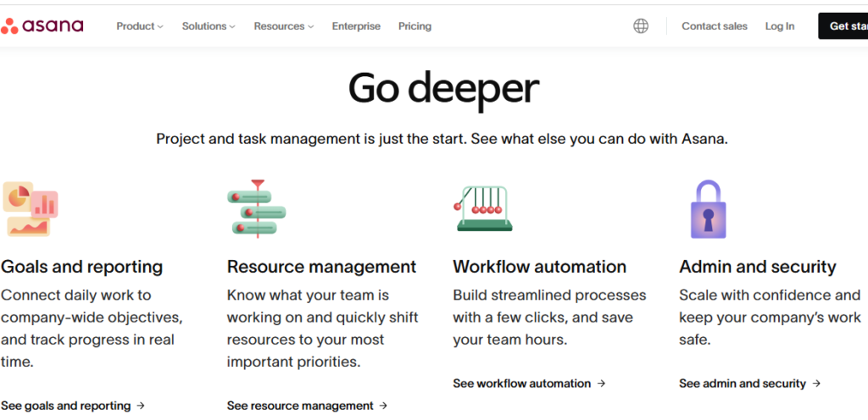Click the Resource management timeline icon
This screenshot has width=868, height=420.
[x=256, y=209]
